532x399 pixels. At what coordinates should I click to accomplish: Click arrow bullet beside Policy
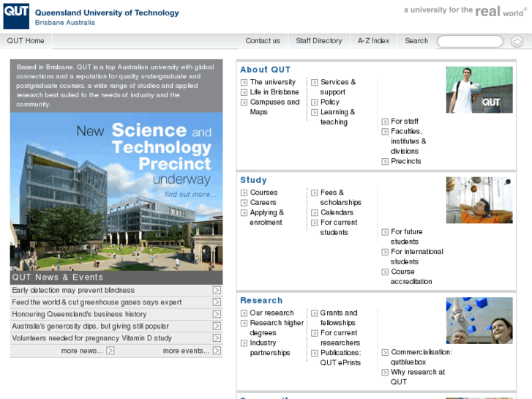(x=315, y=102)
